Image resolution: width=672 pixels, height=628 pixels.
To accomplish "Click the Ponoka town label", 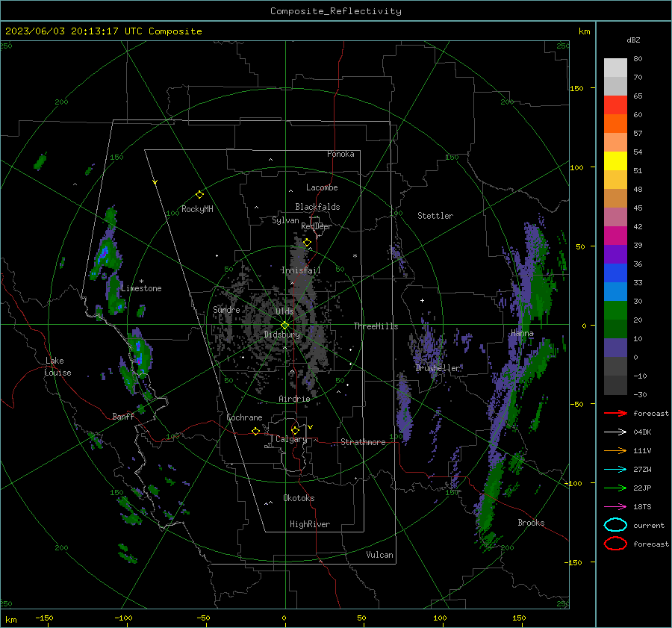I will [340, 154].
